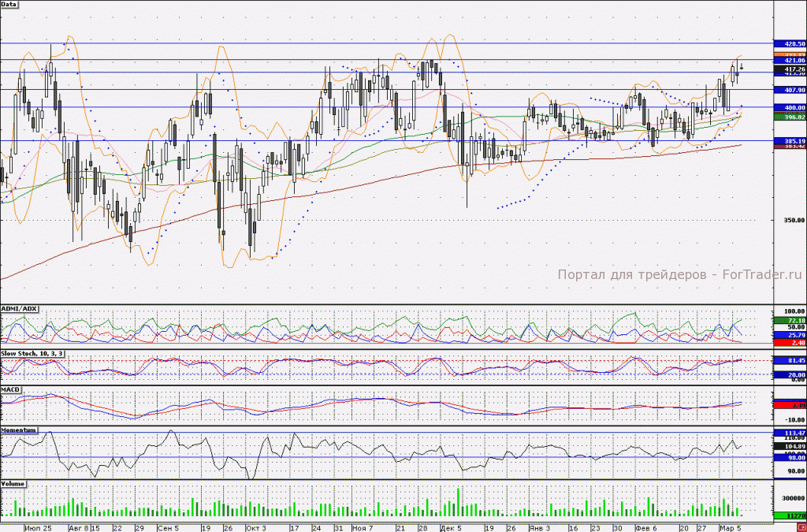
Task: Select the green 72.18 ADX value tag
Action: pyautogui.click(x=790, y=321)
